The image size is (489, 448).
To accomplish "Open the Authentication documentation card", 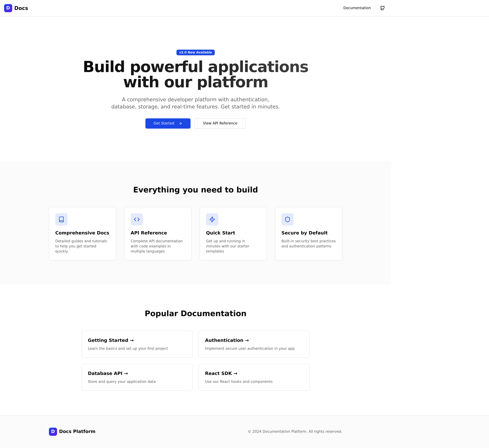I will (254, 344).
